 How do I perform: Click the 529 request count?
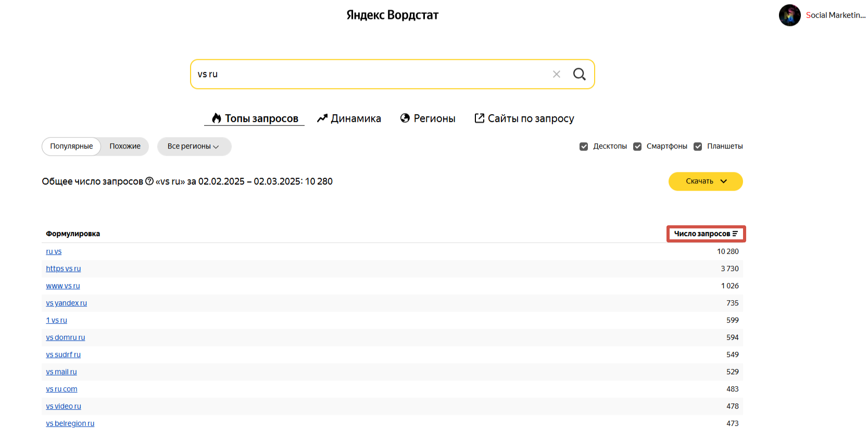pyautogui.click(x=733, y=372)
